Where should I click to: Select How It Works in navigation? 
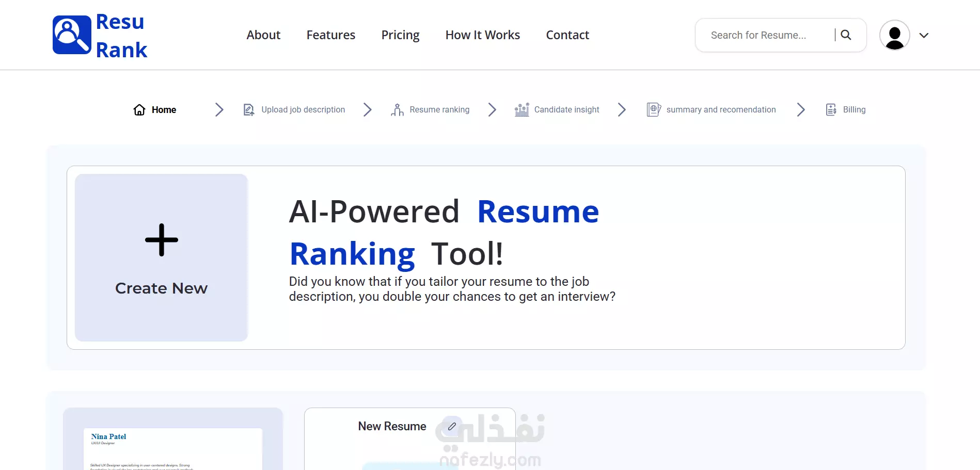tap(483, 35)
